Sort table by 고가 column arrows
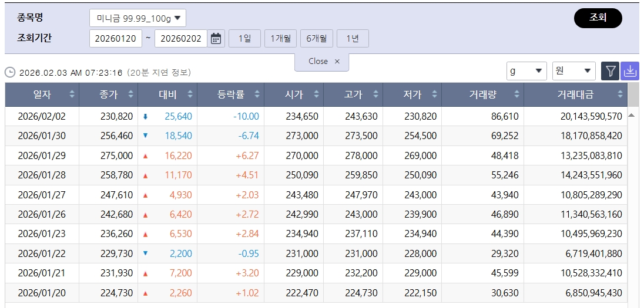Image resolution: width=644 pixels, height=308 pixels. [375, 94]
